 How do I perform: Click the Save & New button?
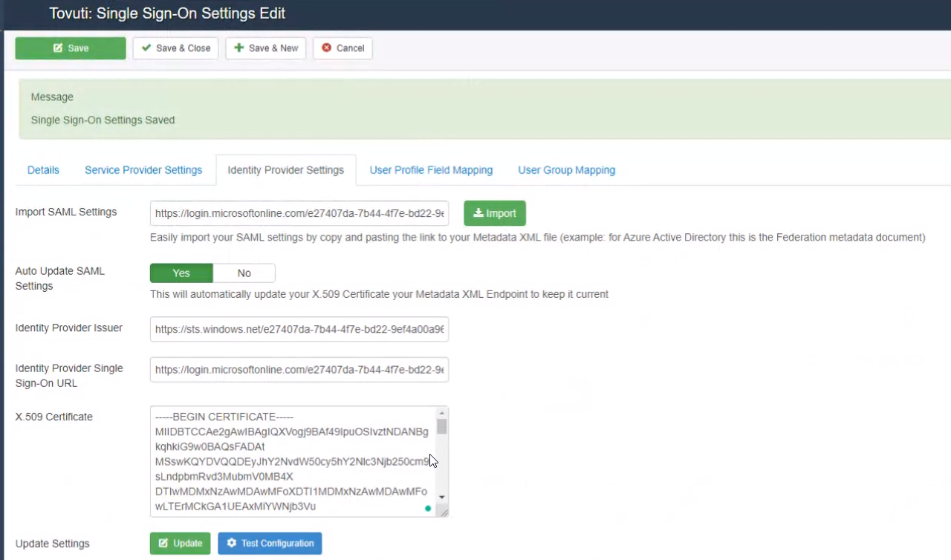[266, 48]
